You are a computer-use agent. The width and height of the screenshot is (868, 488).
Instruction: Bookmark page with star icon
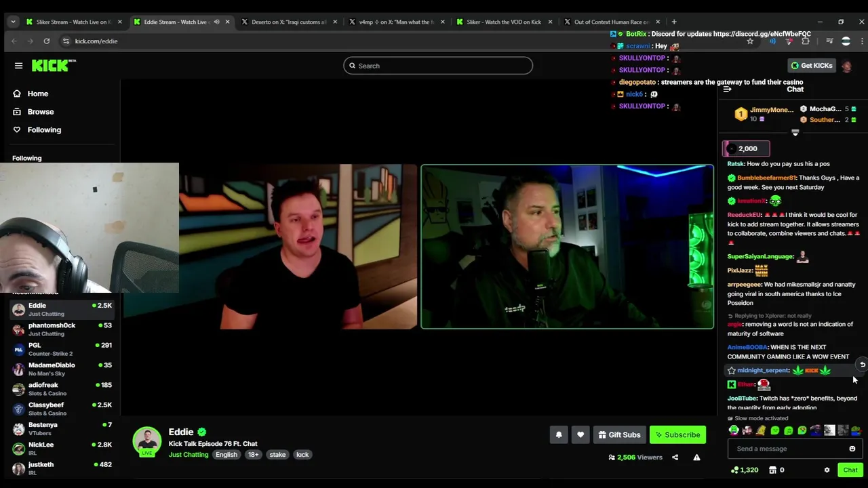tap(750, 41)
